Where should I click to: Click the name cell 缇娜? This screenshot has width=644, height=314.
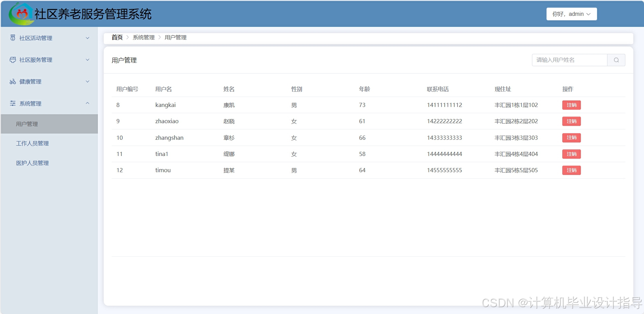(x=229, y=154)
